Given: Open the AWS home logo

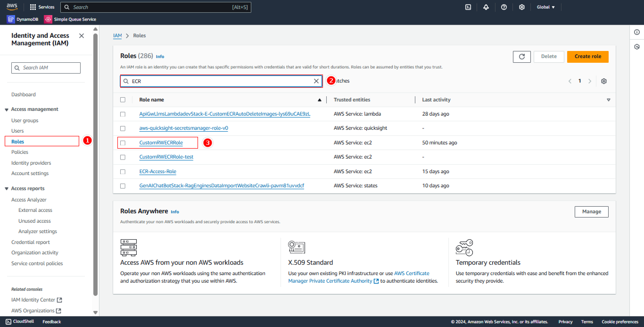Looking at the screenshot, I should pos(12,7).
